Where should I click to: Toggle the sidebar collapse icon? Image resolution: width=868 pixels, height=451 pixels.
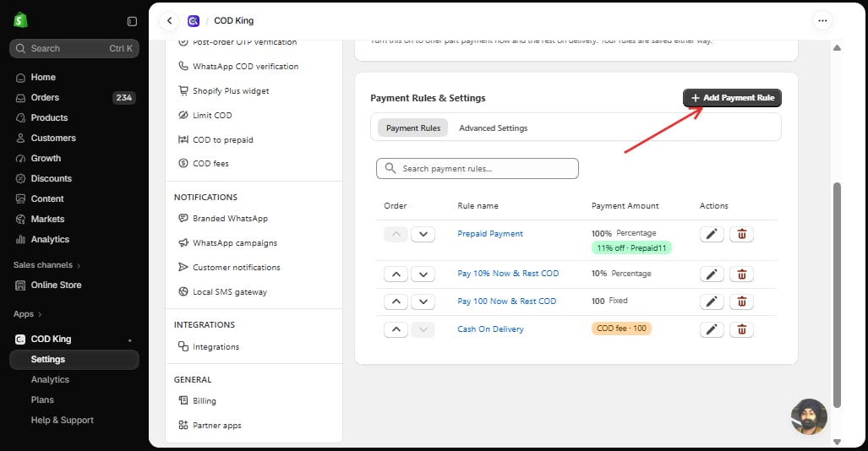(132, 21)
